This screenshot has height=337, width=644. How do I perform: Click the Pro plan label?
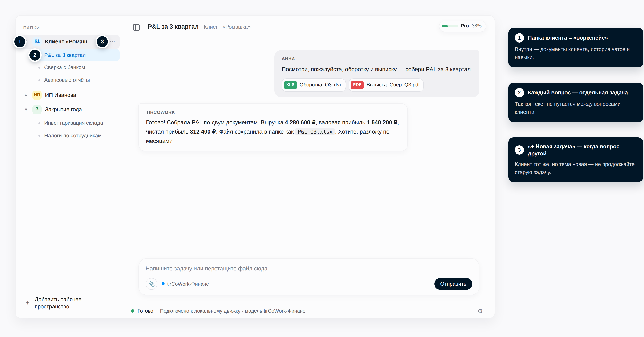point(464,26)
